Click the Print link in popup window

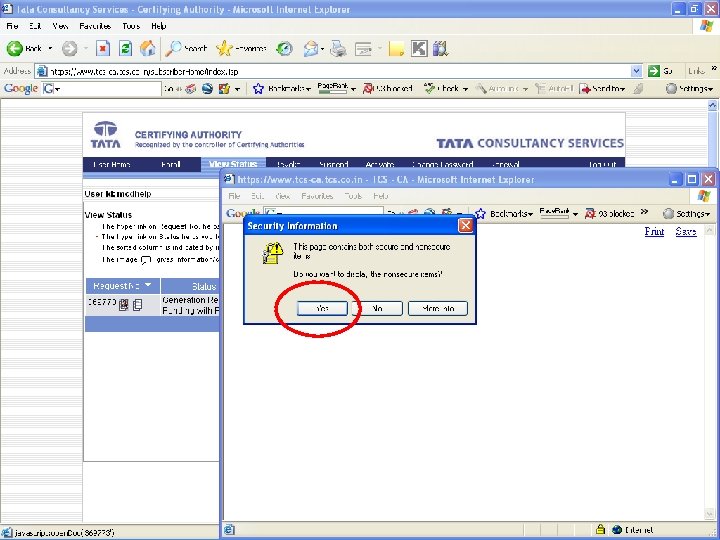point(654,231)
